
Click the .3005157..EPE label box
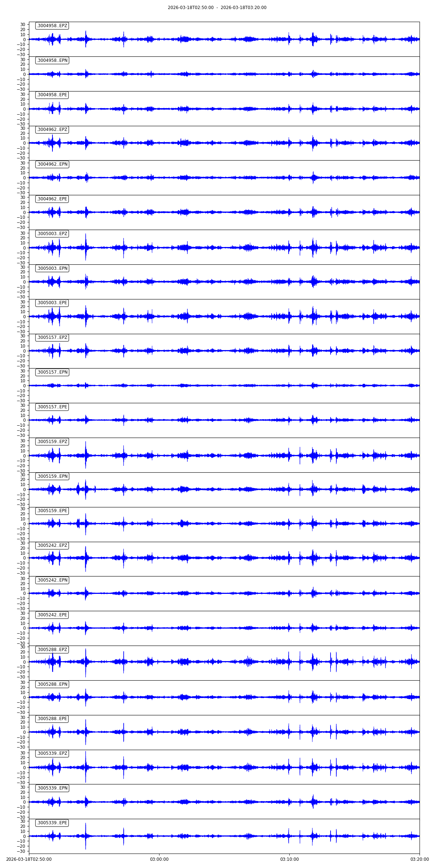[x=52, y=407]
